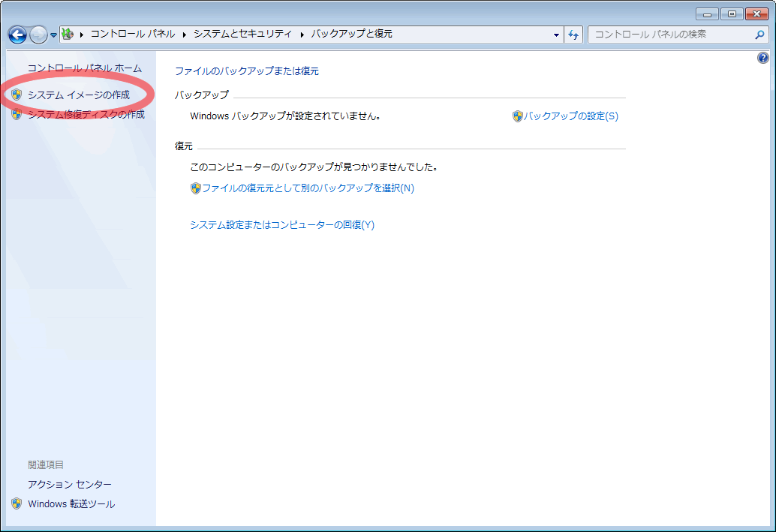Maximize the Control Panel window

pos(732,14)
